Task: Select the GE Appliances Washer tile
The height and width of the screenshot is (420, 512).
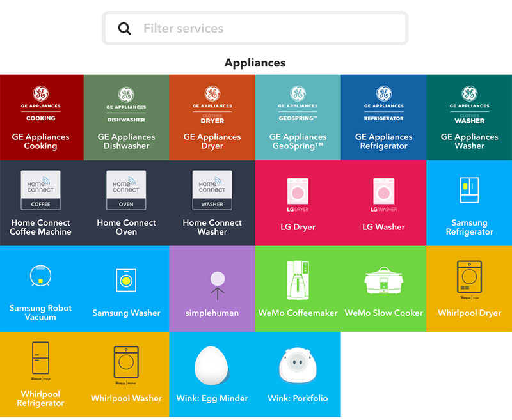Action: (x=469, y=118)
